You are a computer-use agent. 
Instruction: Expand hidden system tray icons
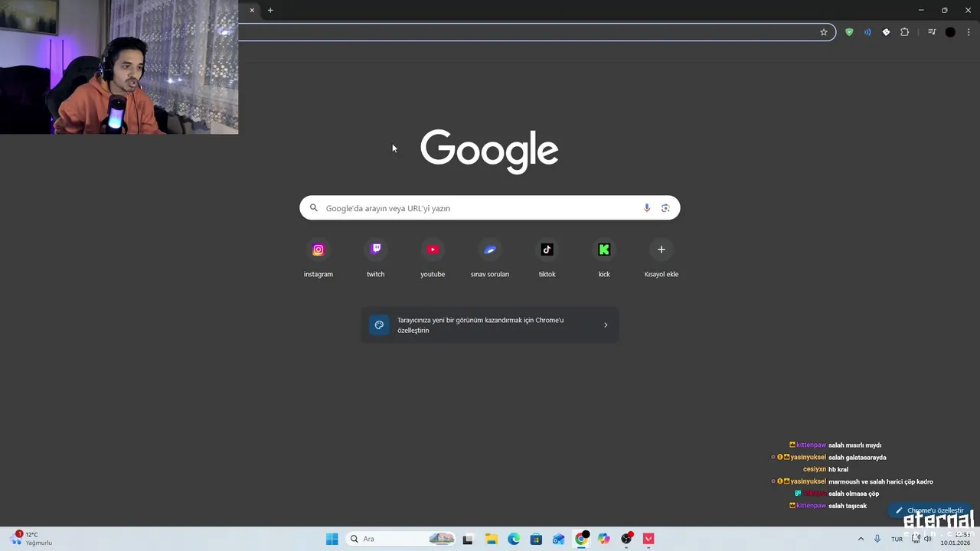click(861, 539)
